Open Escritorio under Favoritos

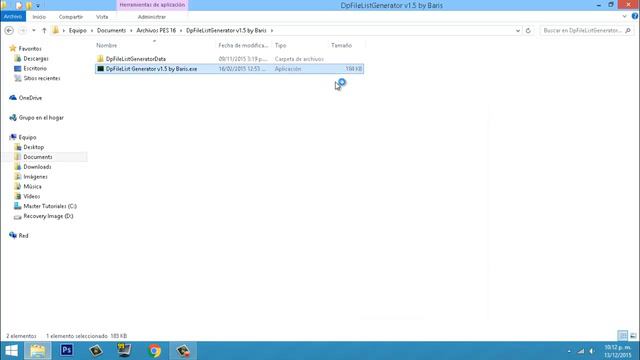[35, 68]
